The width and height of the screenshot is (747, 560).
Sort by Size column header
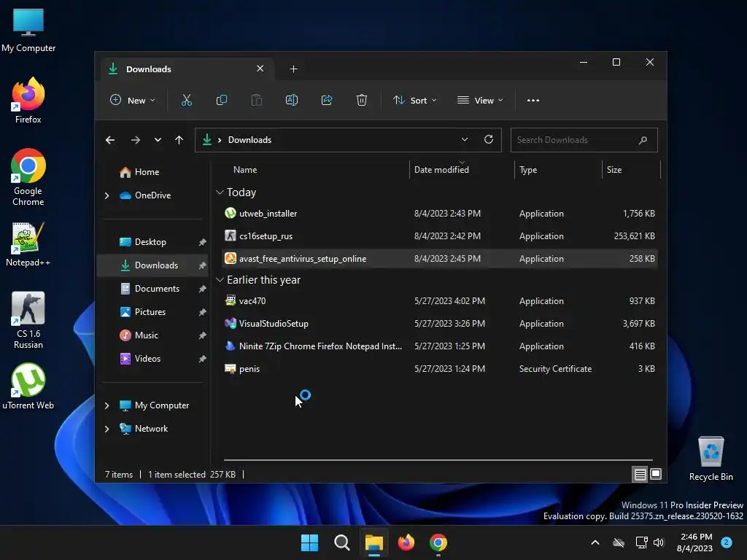[614, 170]
